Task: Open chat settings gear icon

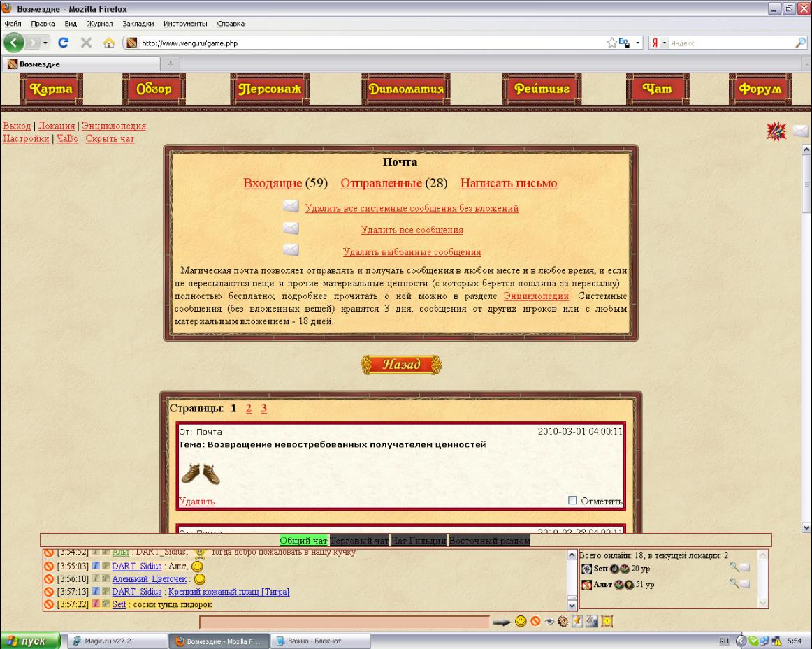Action: pyautogui.click(x=563, y=622)
